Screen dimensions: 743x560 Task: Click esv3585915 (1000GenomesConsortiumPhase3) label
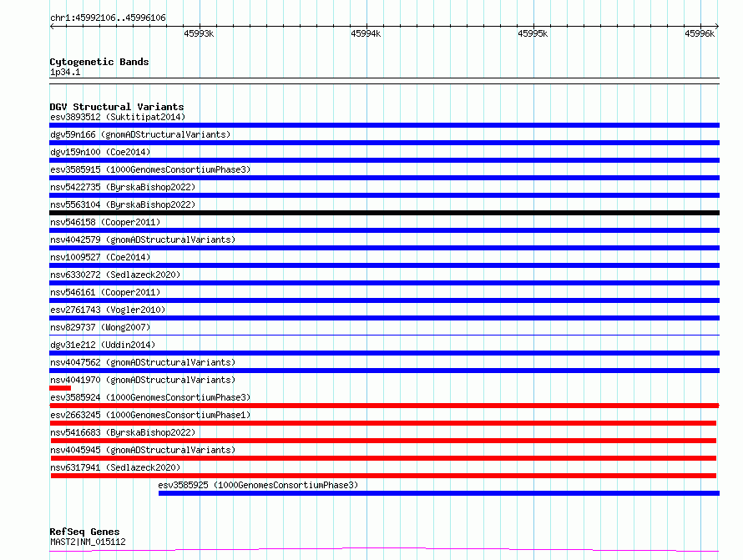click(150, 169)
